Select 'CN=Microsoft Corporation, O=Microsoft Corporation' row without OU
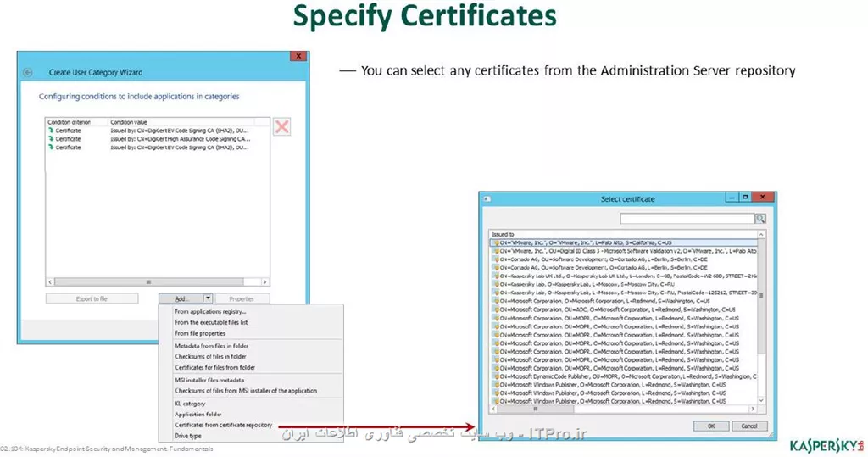This screenshot has width=868, height=457. pos(623,301)
